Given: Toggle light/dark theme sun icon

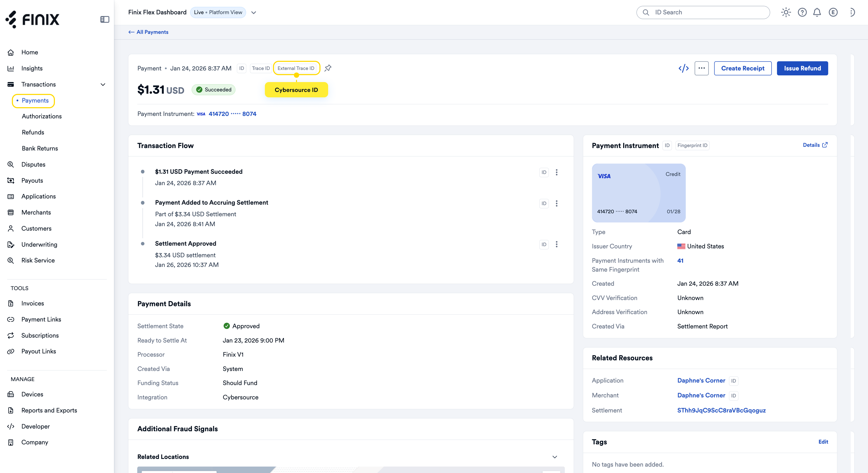Looking at the screenshot, I should (x=786, y=12).
